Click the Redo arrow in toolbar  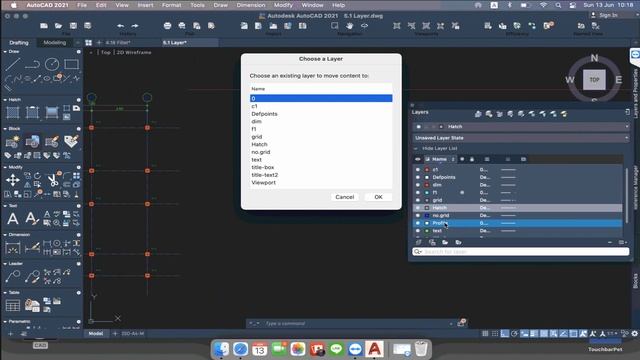tap(135, 26)
